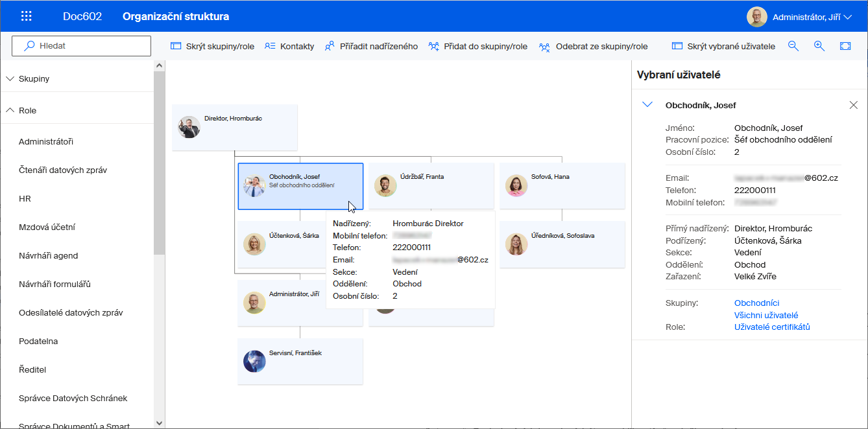
Task: Click the fit-to-screen icon
Action: 845,46
